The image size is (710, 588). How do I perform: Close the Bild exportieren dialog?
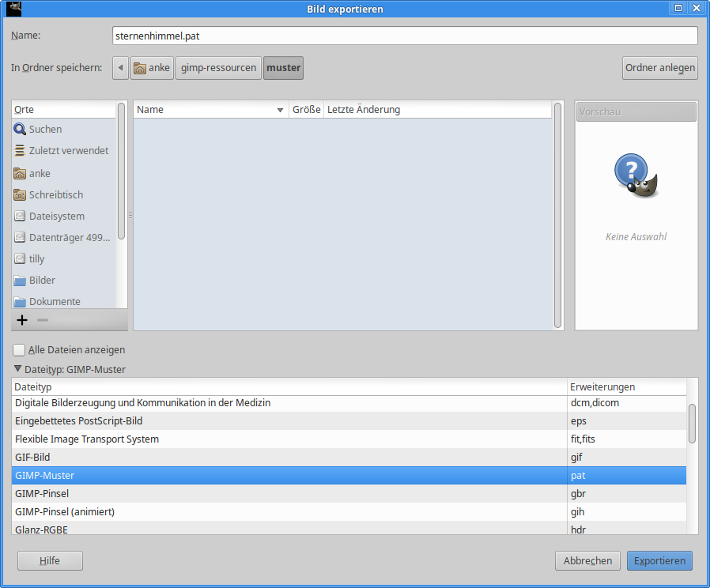[x=697, y=8]
